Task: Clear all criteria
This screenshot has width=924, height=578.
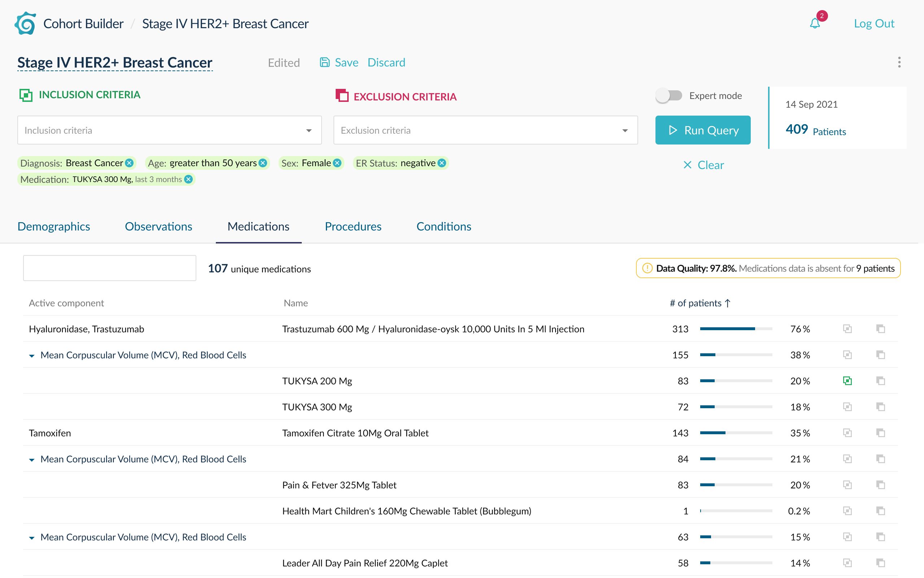Action: tap(703, 165)
